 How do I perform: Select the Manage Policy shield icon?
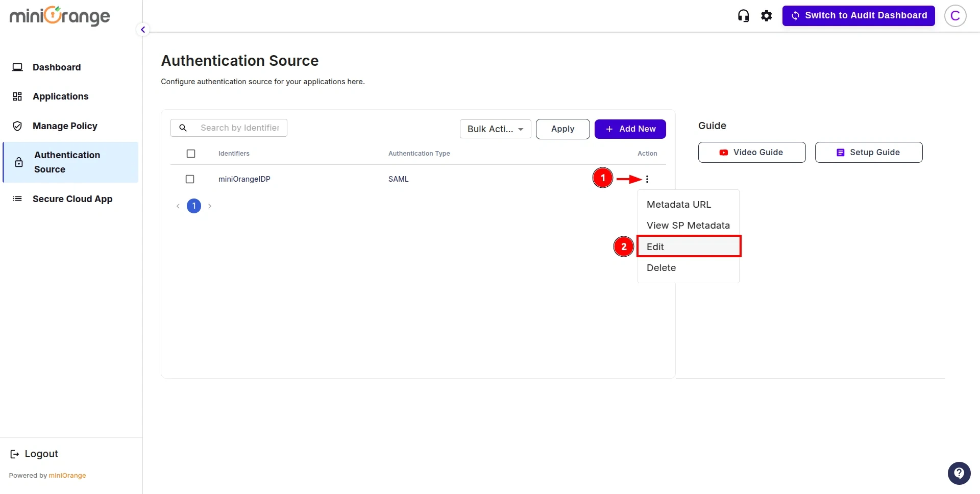(x=17, y=126)
